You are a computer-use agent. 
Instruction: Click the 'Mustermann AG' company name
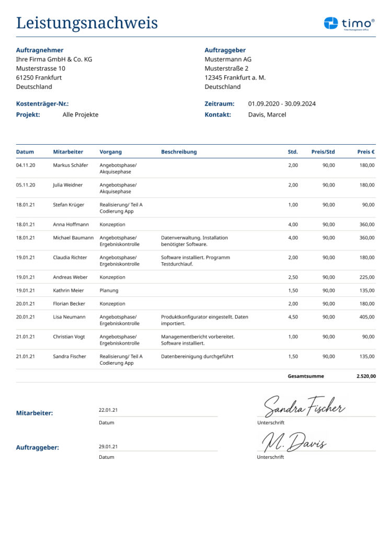(x=228, y=60)
